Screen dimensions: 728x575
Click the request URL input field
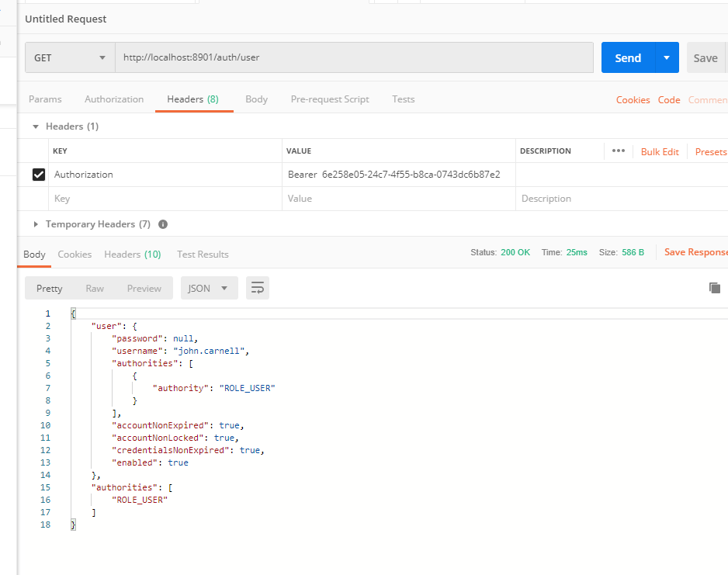coord(354,57)
